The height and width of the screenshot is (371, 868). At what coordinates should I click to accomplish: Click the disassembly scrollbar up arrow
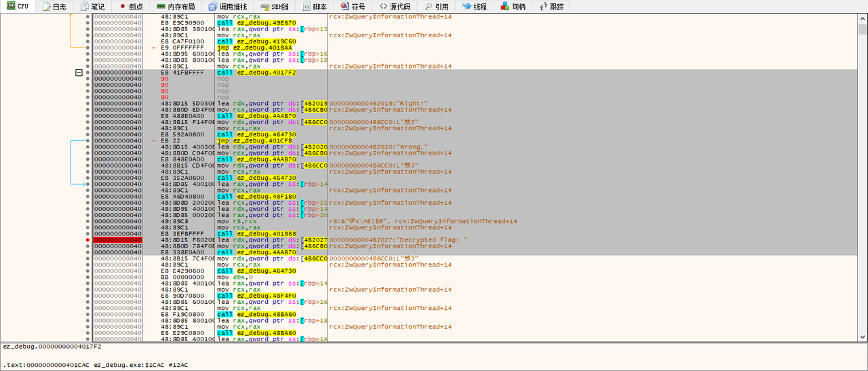[862, 18]
